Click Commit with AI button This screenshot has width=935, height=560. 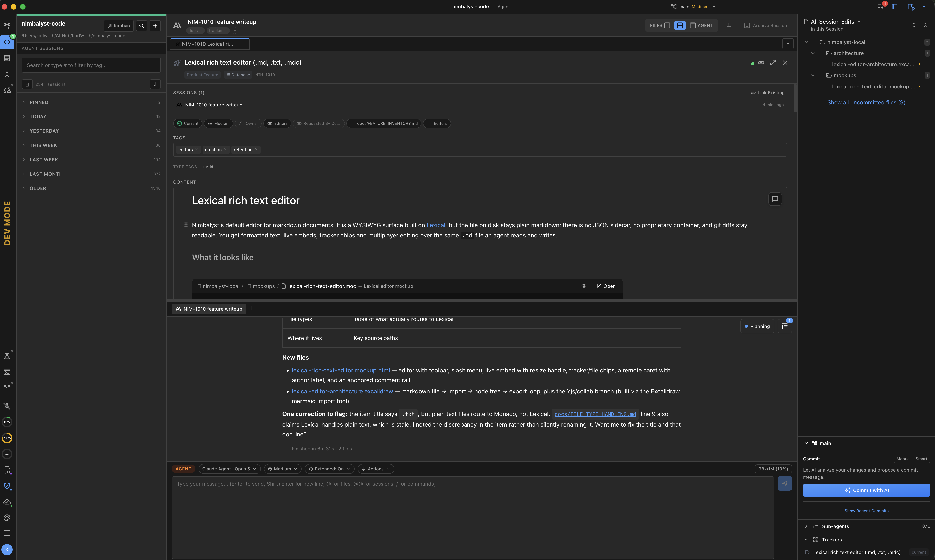coord(866,490)
